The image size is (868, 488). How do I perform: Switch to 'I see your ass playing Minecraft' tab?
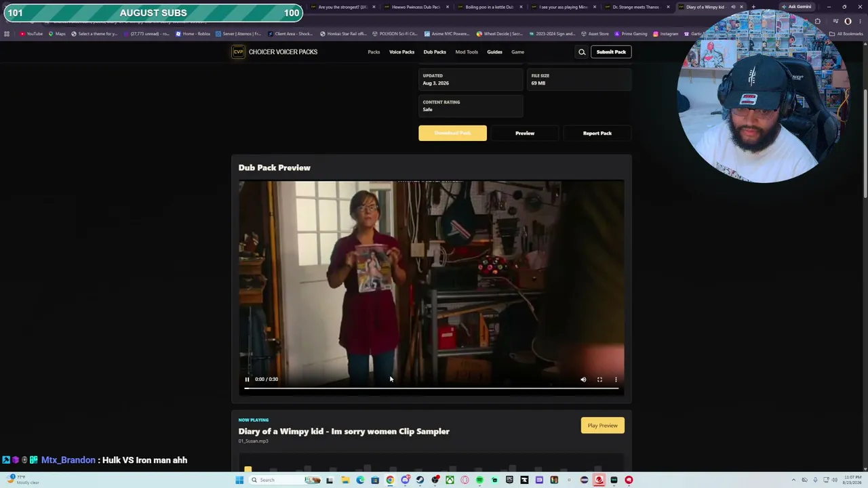pos(563,7)
